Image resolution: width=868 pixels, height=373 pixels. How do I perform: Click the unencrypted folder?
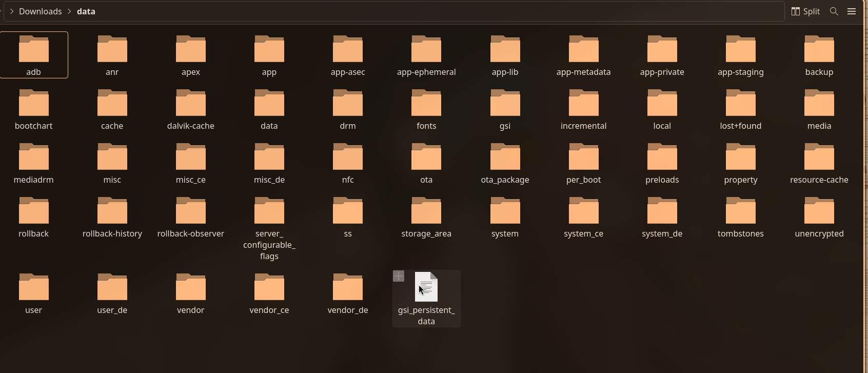coord(819,217)
